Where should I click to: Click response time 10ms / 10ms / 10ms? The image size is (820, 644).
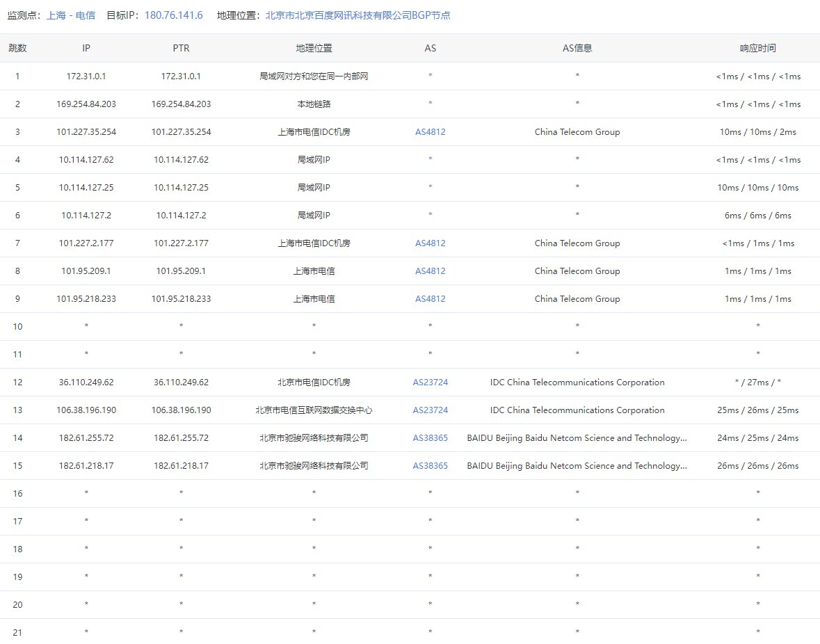[x=758, y=187]
